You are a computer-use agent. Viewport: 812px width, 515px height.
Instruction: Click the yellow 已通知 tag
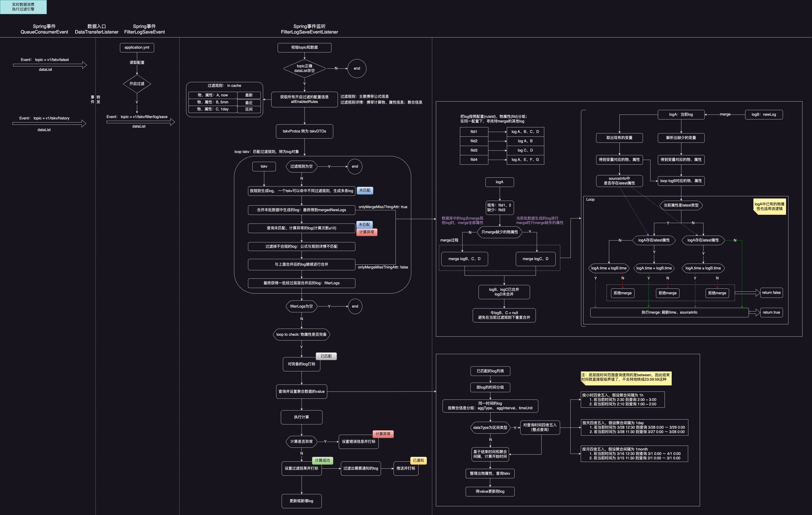pyautogui.click(x=418, y=460)
